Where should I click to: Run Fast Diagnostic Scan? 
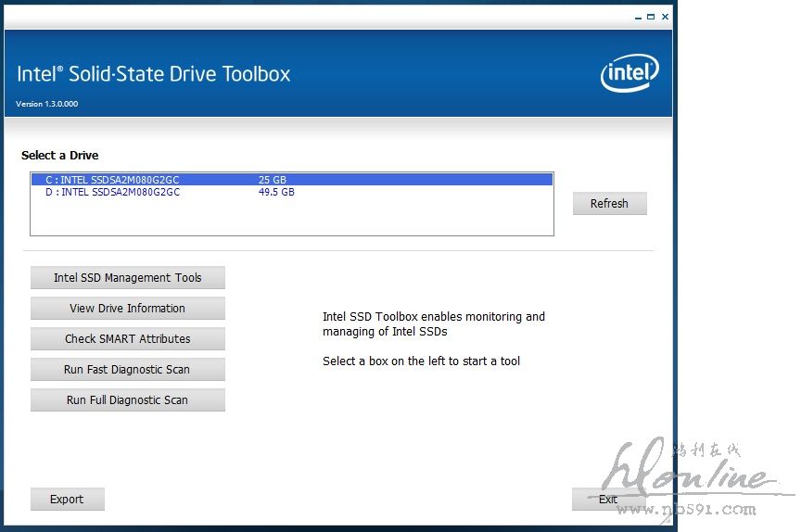tap(127, 369)
